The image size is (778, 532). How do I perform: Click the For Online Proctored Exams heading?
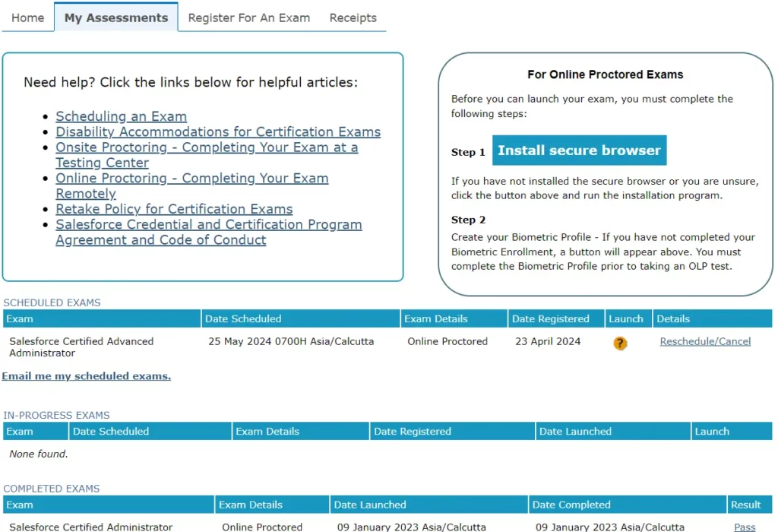605,74
